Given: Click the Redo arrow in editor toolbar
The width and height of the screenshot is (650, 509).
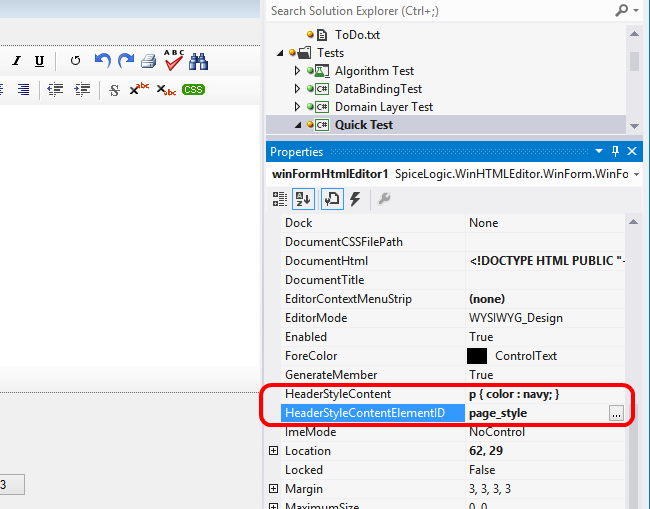Looking at the screenshot, I should (x=125, y=61).
